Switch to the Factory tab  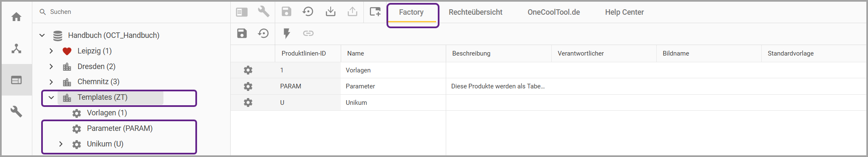[x=411, y=12]
